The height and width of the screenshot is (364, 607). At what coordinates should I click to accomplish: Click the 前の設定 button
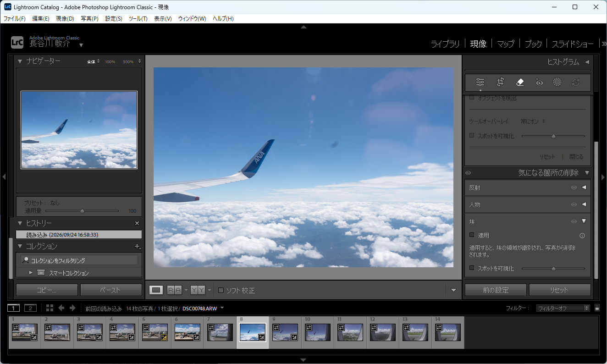[496, 290]
